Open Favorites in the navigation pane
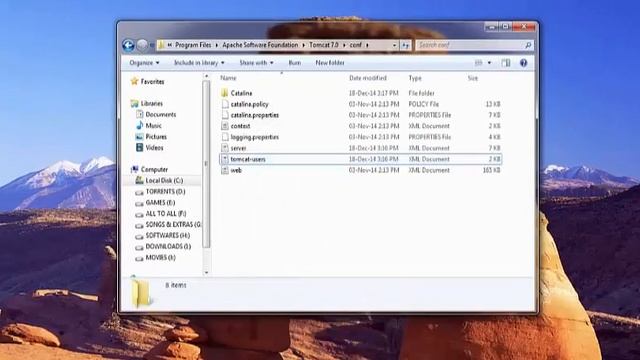Image resolution: width=640 pixels, height=360 pixels. click(x=152, y=82)
